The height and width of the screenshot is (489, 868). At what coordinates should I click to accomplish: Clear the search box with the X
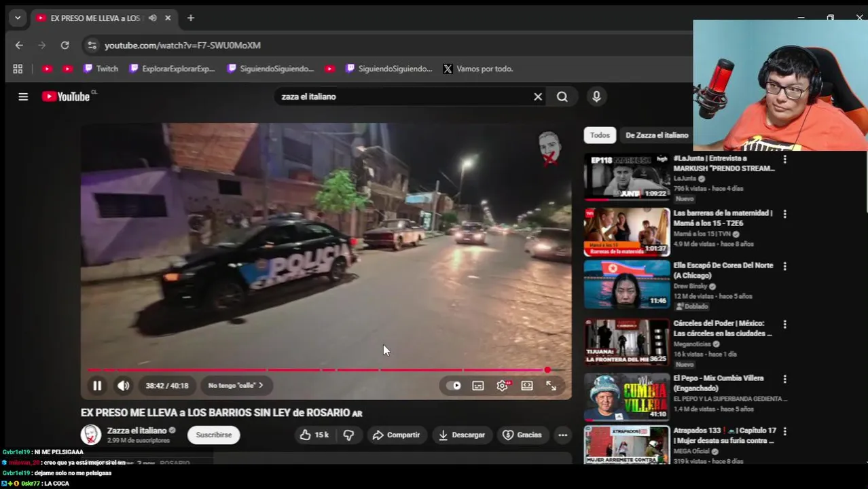click(538, 96)
